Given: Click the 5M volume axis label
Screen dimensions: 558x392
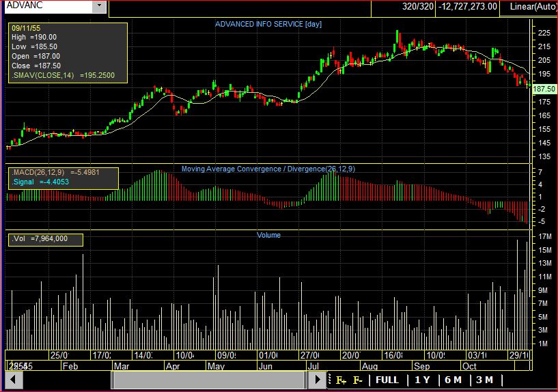Looking at the screenshot, I should point(543,317).
